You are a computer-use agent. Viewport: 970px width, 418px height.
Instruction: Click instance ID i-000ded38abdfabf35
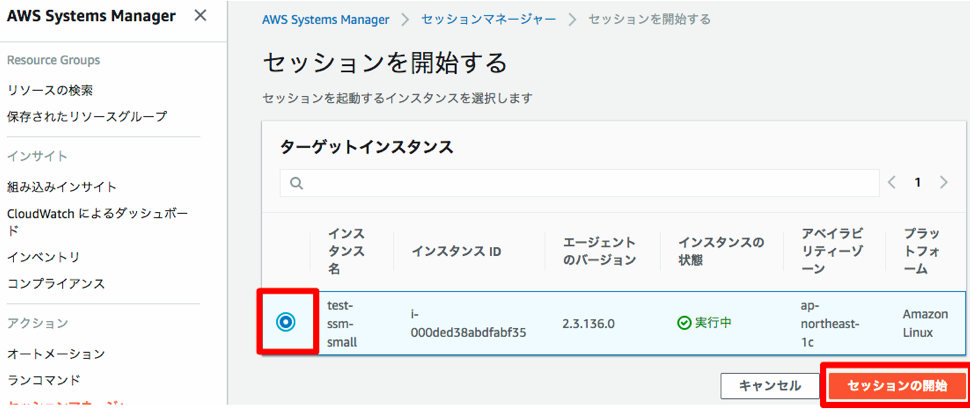point(468,323)
